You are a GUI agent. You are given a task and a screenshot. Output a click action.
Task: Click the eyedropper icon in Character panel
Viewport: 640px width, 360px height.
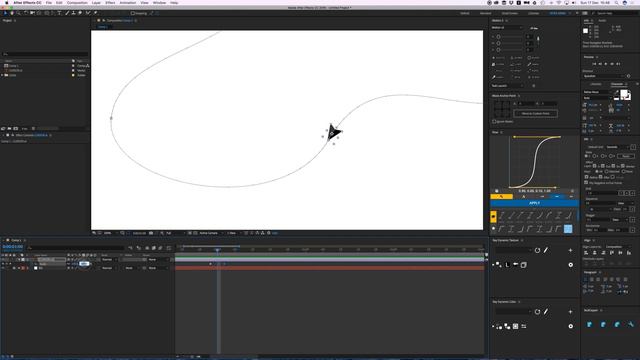click(x=616, y=93)
